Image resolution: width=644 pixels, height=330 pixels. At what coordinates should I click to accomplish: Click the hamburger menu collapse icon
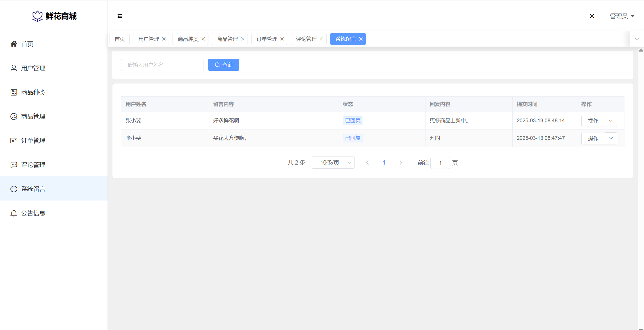point(120,16)
